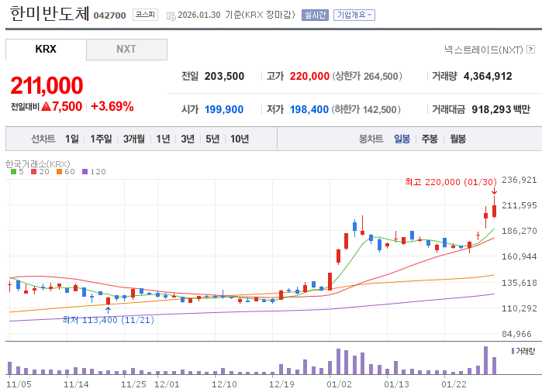
Task: Click the trading value 918,293 백만
Action: pos(501,109)
